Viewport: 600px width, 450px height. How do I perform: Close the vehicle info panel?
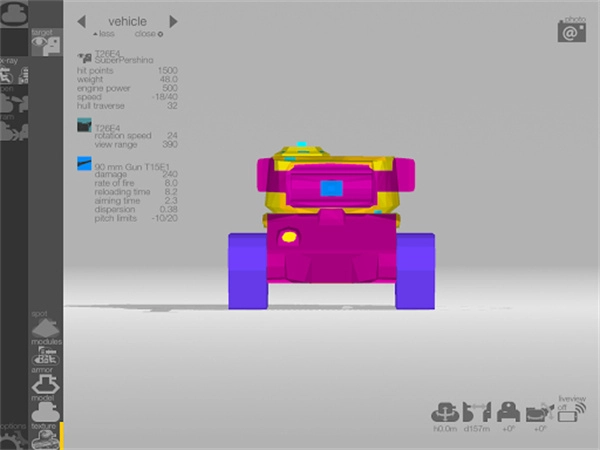coord(151,33)
